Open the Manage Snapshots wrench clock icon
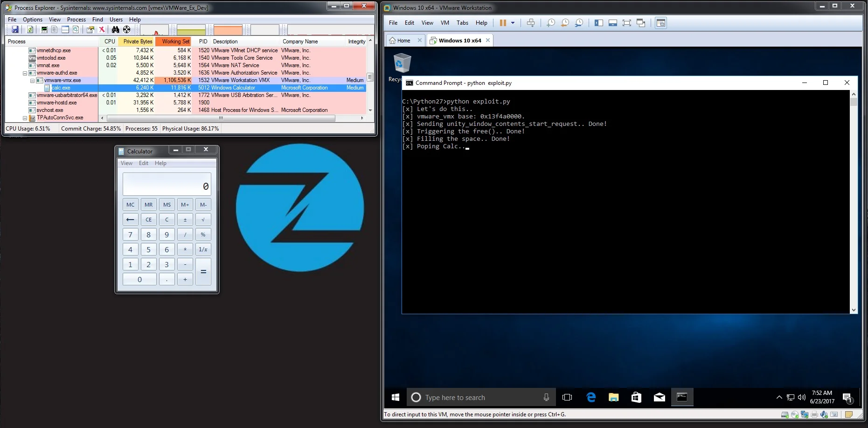This screenshot has height=428, width=868. coord(579,23)
